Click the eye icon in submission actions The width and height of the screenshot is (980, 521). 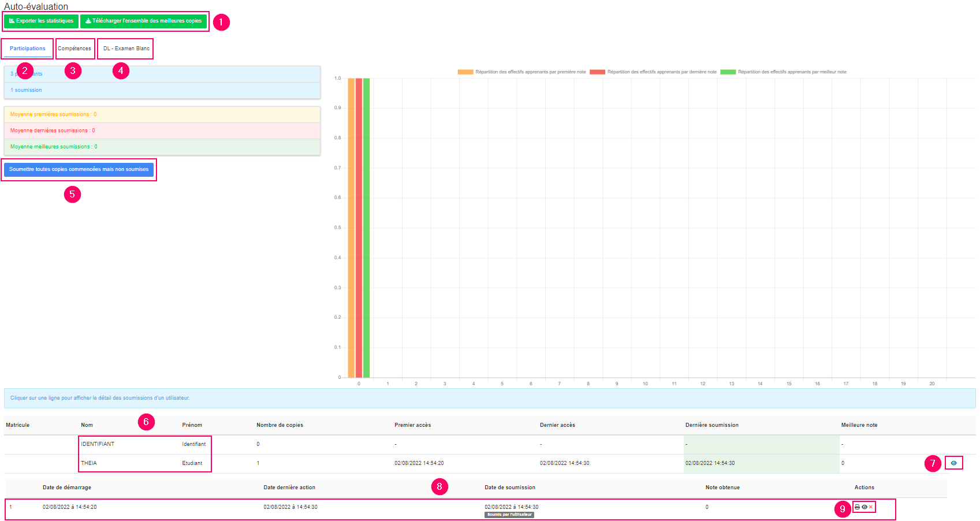pos(865,507)
